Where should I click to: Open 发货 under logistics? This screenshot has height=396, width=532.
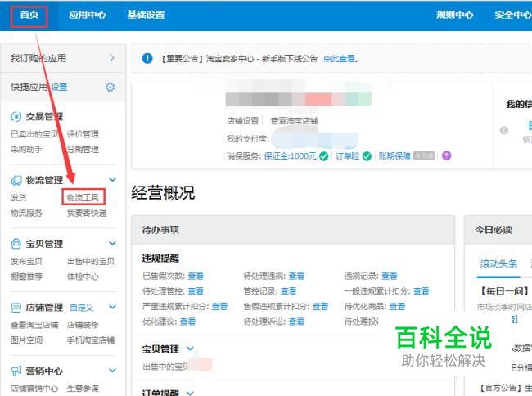click(19, 198)
